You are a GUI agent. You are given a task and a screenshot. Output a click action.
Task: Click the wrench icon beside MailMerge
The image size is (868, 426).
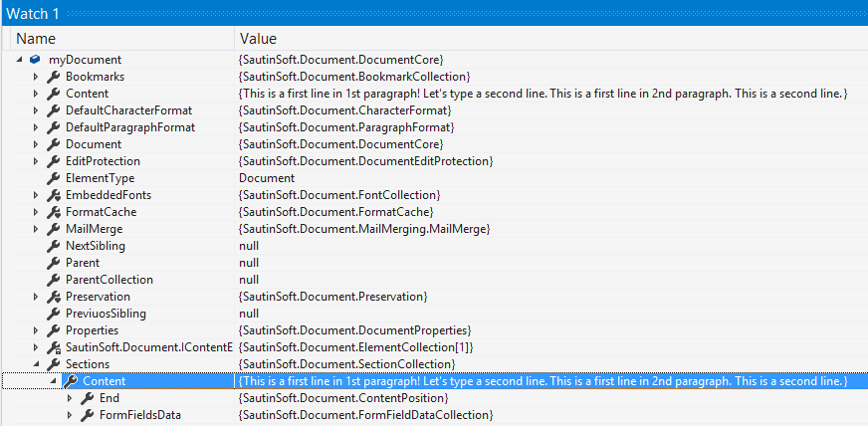pos(54,229)
